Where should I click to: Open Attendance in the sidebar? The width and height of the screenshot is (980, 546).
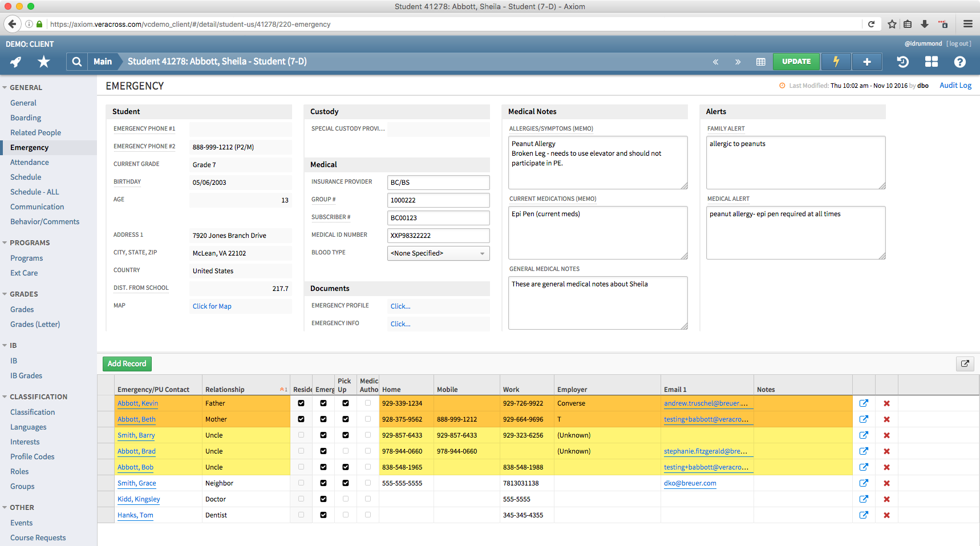[x=30, y=163]
